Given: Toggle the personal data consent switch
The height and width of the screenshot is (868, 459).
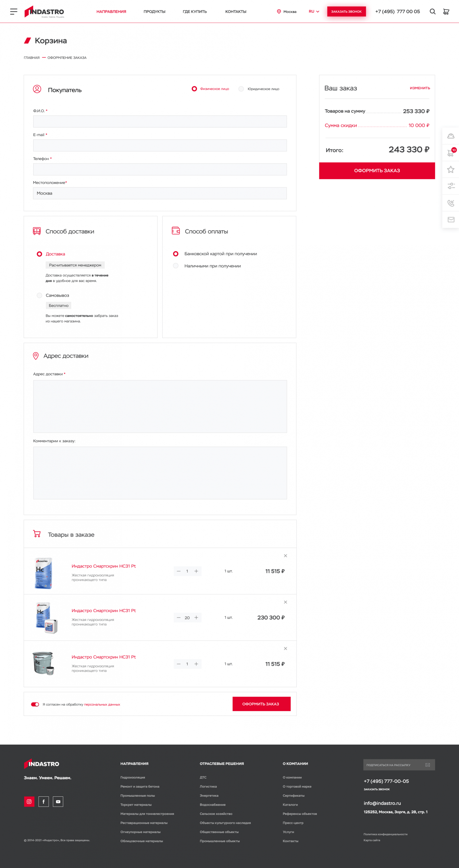Looking at the screenshot, I should (35, 704).
